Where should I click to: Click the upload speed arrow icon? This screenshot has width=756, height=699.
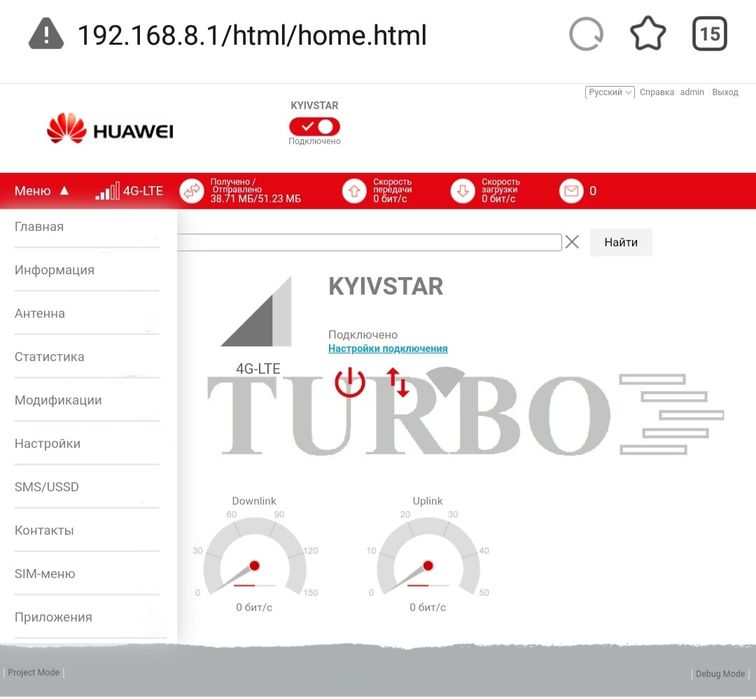(354, 191)
